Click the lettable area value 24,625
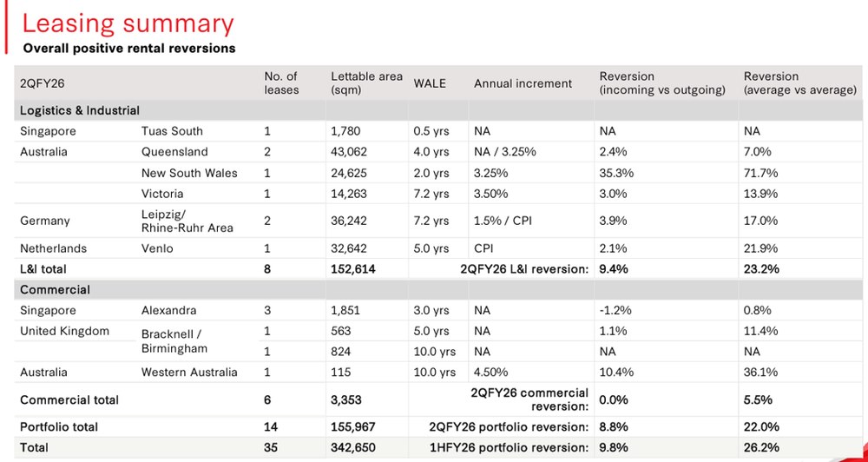This screenshot has width=868, height=462. point(349,173)
